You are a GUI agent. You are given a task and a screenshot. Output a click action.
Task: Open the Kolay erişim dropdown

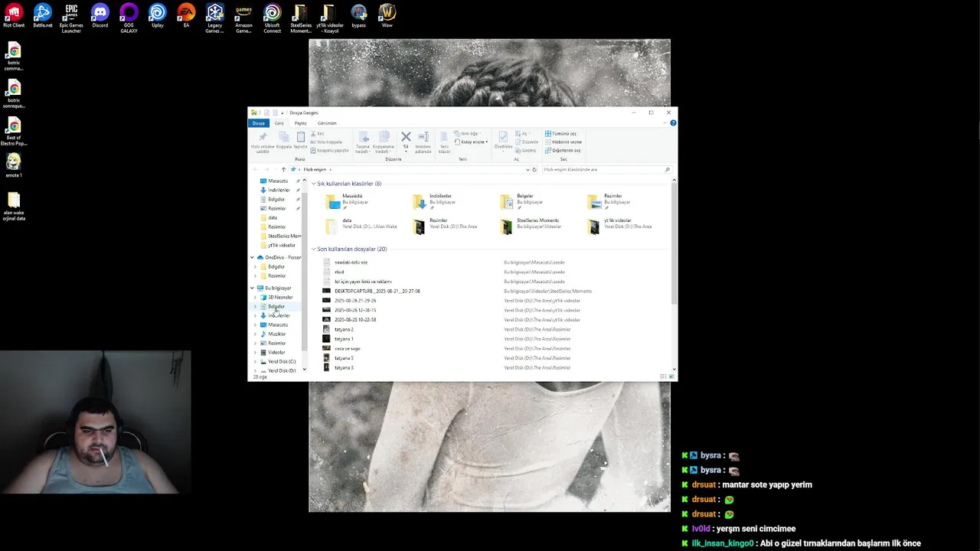(470, 142)
